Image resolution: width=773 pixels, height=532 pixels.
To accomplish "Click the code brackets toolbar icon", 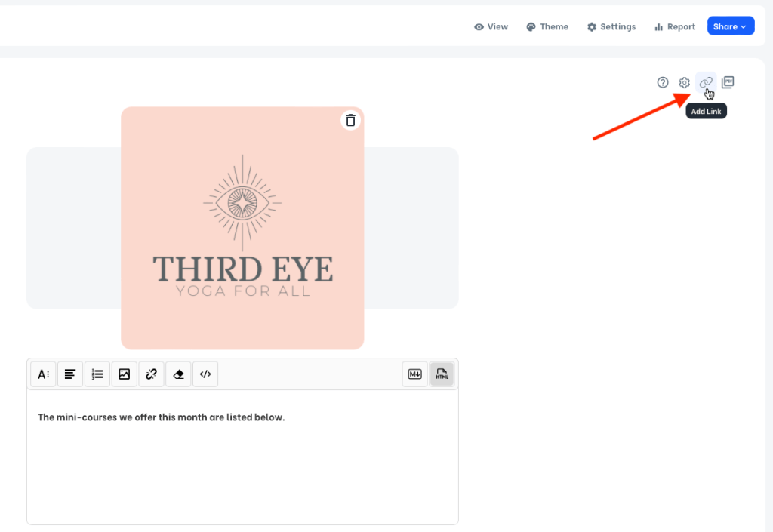I will tap(205, 374).
